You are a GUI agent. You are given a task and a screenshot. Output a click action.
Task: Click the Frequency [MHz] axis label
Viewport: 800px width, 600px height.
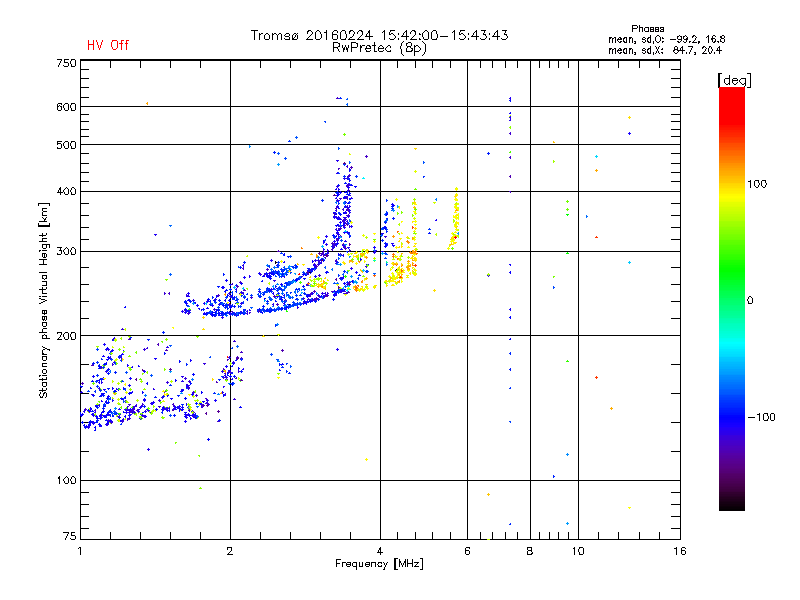(379, 564)
